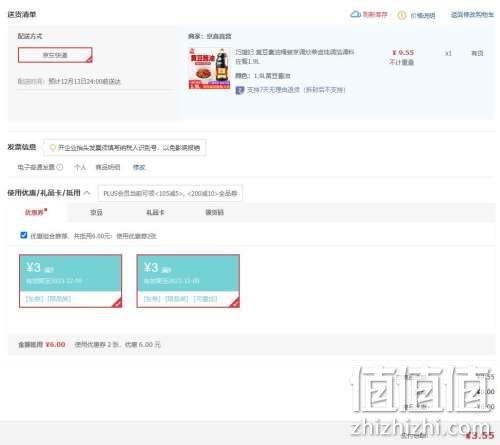Switch to the 京豆 tab

point(96,212)
